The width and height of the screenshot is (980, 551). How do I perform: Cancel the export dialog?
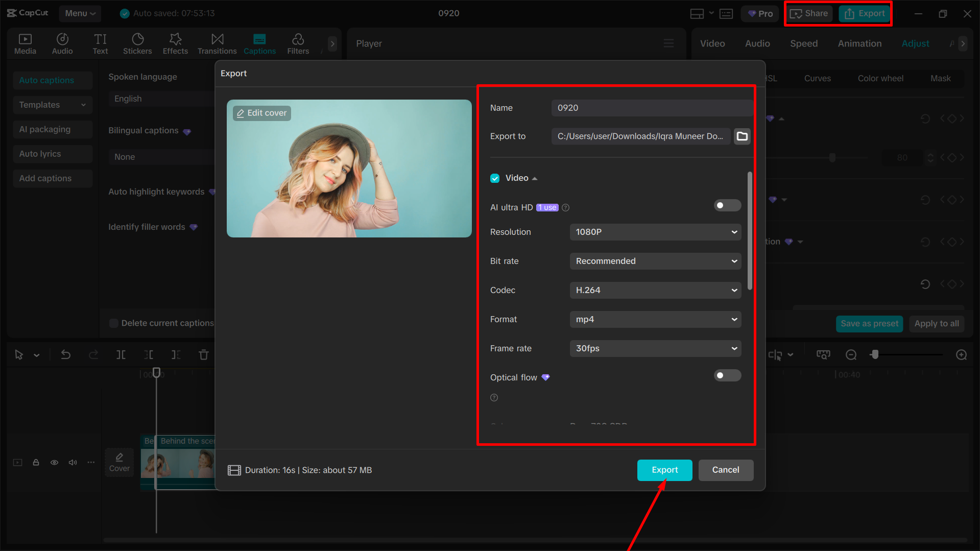click(725, 470)
